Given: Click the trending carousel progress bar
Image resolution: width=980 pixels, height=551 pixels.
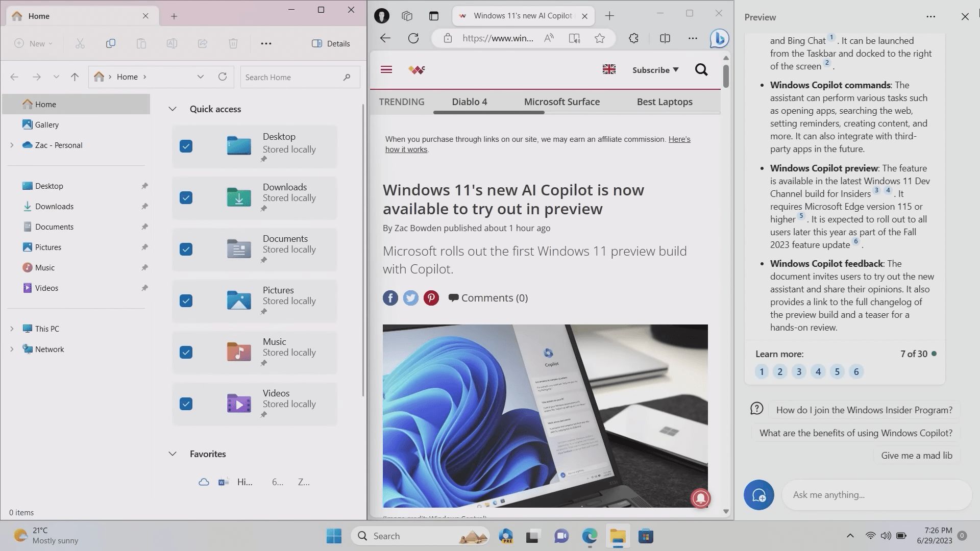Looking at the screenshot, I should tap(488, 112).
